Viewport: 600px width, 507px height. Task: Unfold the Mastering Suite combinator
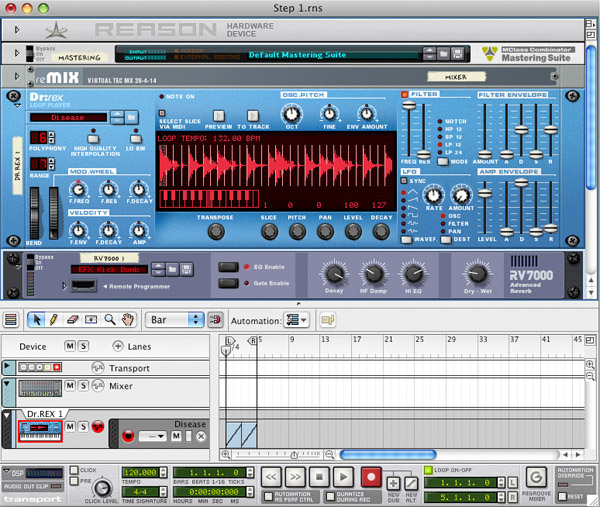coord(17,53)
